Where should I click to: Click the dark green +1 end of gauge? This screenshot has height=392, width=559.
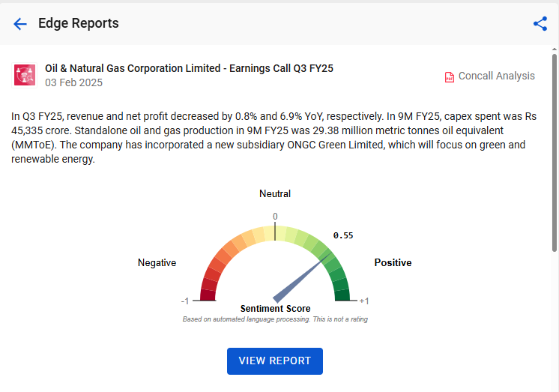coord(342,295)
